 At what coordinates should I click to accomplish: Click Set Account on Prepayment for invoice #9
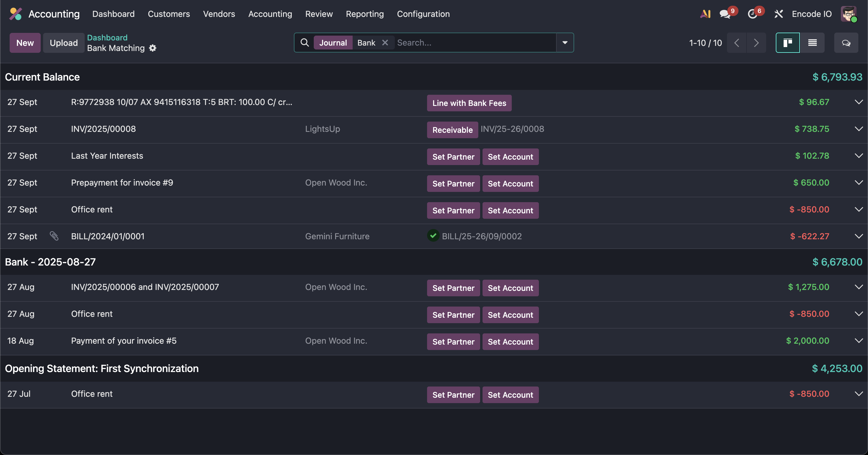510,183
